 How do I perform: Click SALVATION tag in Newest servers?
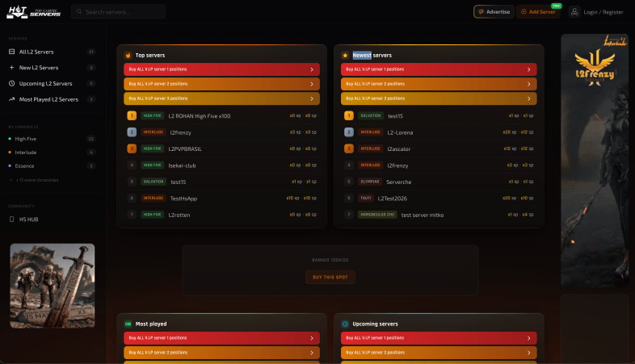tap(371, 115)
